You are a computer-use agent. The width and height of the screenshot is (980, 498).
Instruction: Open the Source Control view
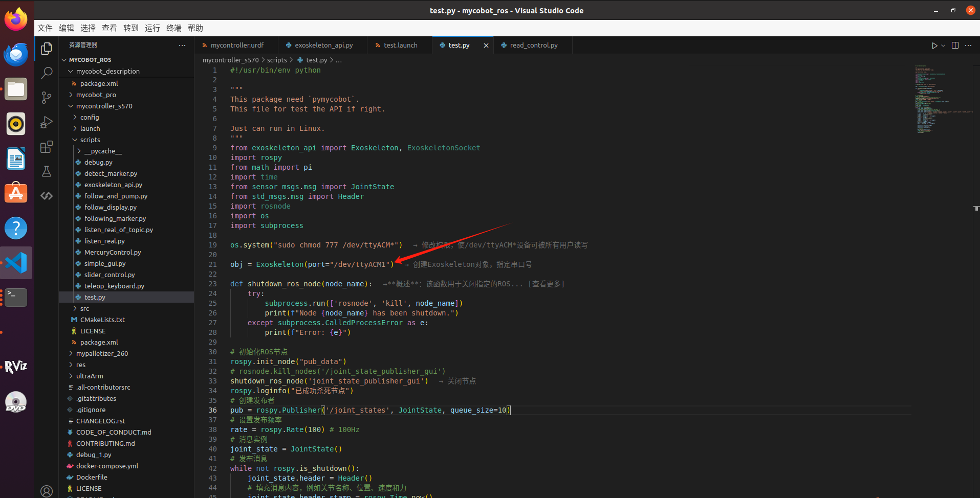[x=47, y=98]
